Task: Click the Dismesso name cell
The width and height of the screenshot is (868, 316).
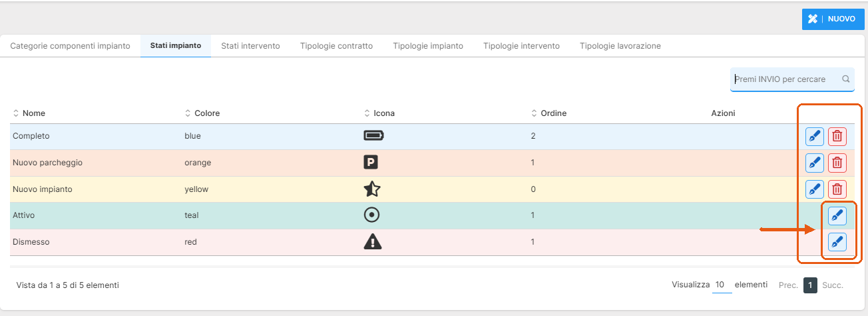Action: (31, 242)
